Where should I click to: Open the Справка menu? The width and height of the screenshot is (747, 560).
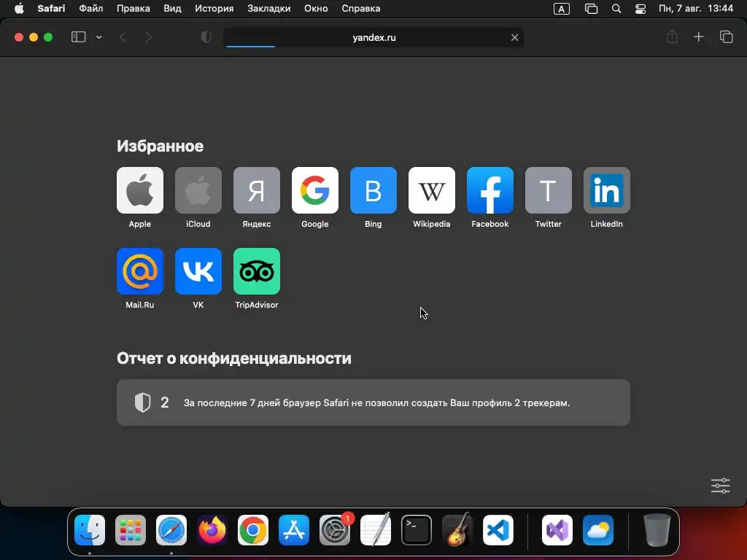pyautogui.click(x=361, y=9)
